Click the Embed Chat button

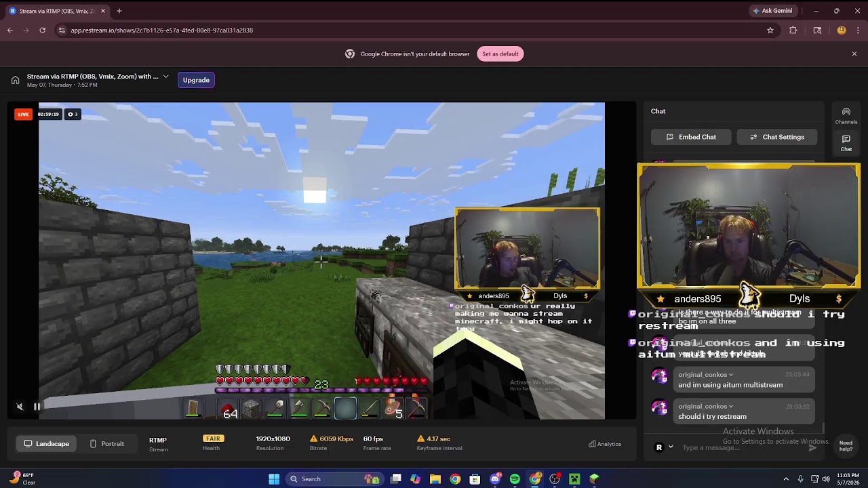[x=691, y=137]
